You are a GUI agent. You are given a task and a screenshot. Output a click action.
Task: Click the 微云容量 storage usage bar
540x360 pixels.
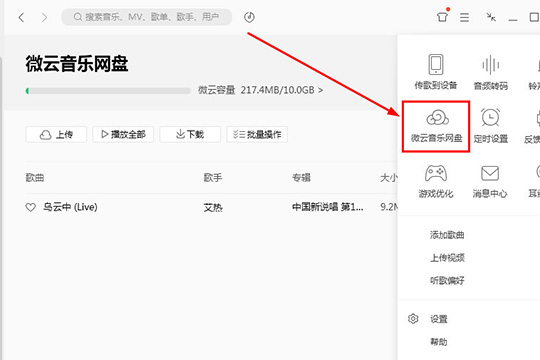[108, 91]
